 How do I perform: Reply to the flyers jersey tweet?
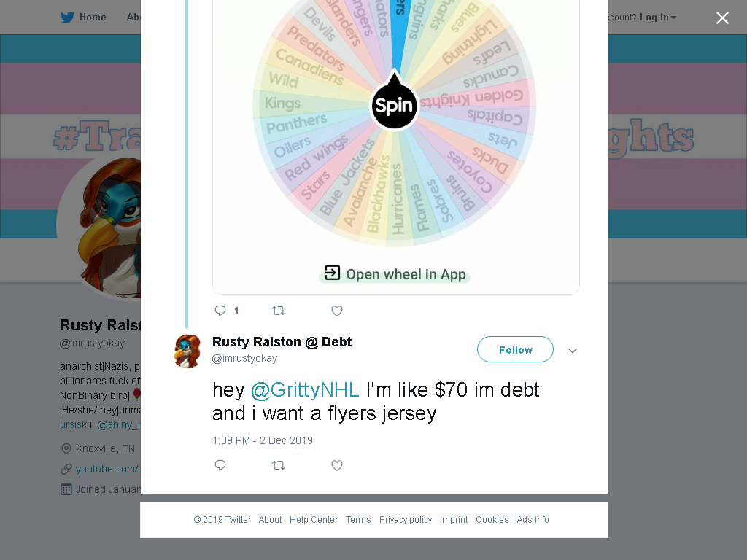coord(220,465)
